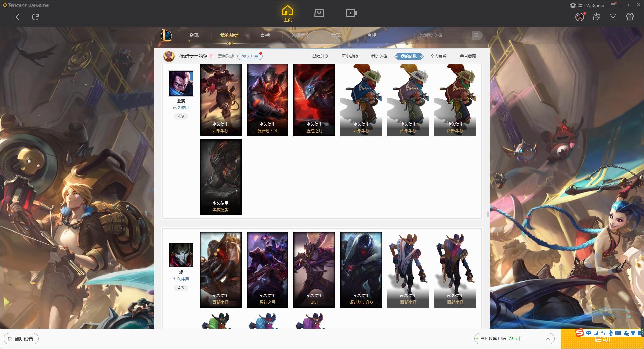Open the 资讯 tab

tap(194, 35)
